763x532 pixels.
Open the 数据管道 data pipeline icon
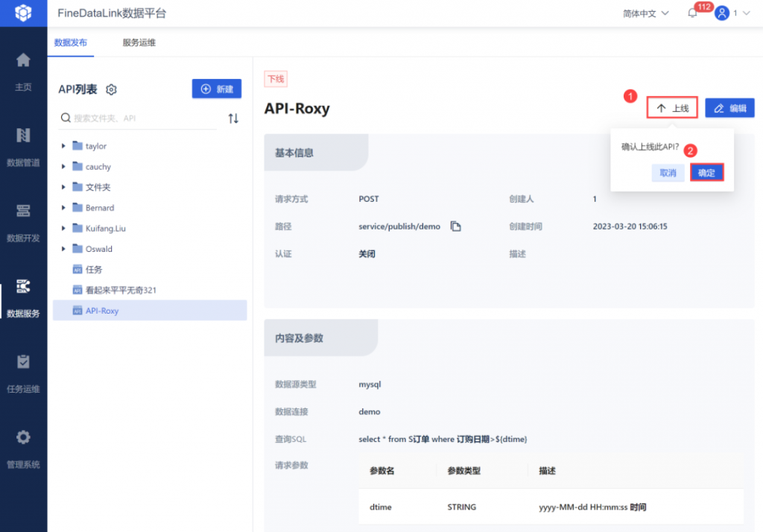23,136
